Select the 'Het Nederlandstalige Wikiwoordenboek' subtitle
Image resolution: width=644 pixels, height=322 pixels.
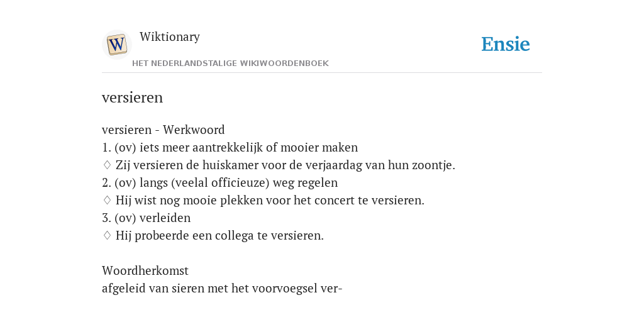pyautogui.click(x=230, y=64)
